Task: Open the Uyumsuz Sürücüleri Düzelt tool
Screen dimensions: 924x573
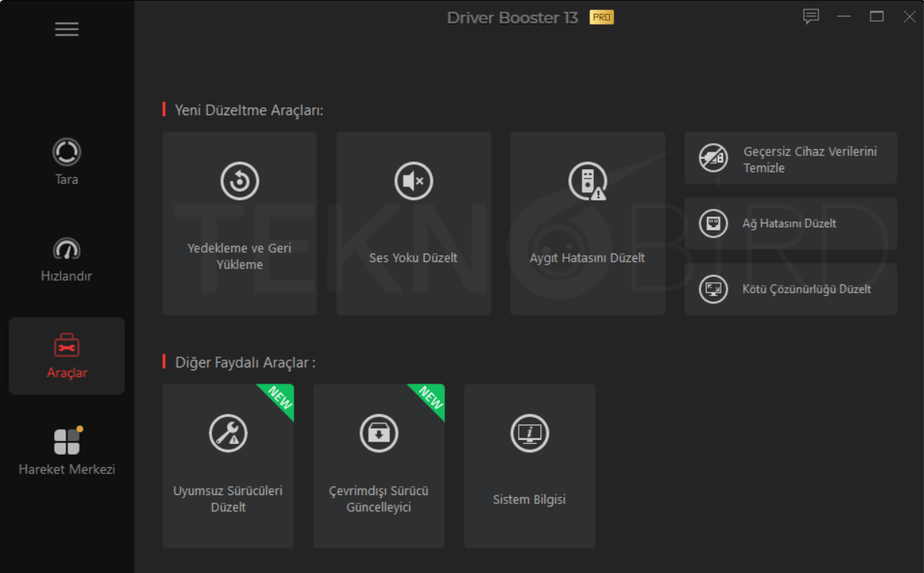Action: point(228,466)
